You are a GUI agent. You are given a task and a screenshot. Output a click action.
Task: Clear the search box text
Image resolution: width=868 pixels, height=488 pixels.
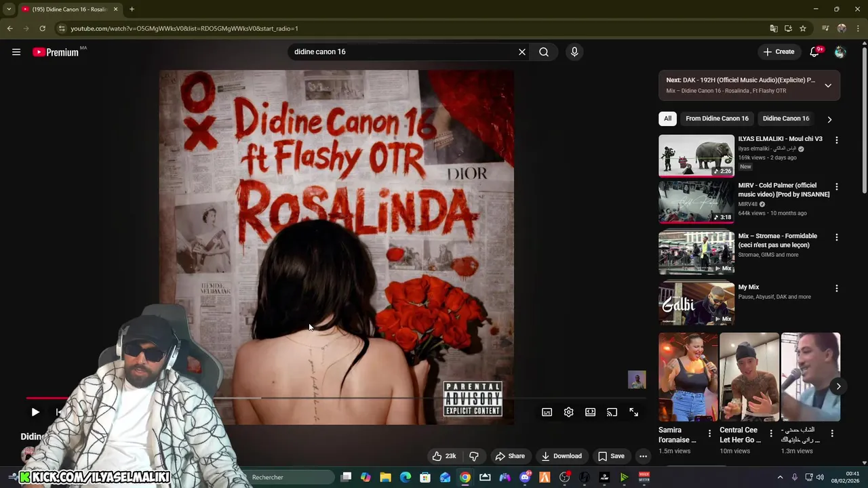(x=522, y=52)
